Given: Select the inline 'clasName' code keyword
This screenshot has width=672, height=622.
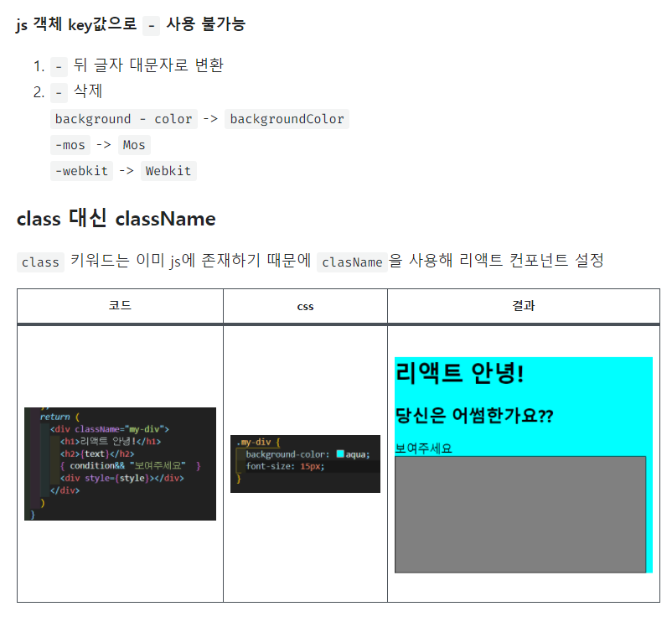Looking at the screenshot, I should coord(352,262).
